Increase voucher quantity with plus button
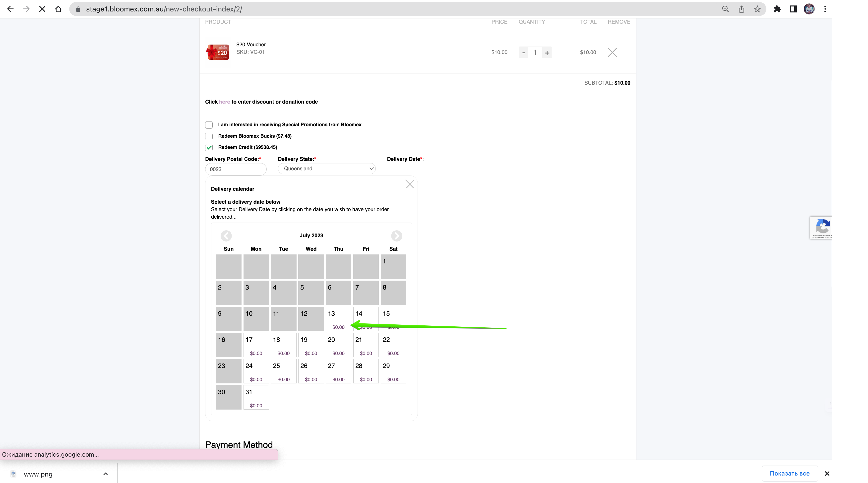Viewport: 868px width, 483px height. [x=547, y=53]
